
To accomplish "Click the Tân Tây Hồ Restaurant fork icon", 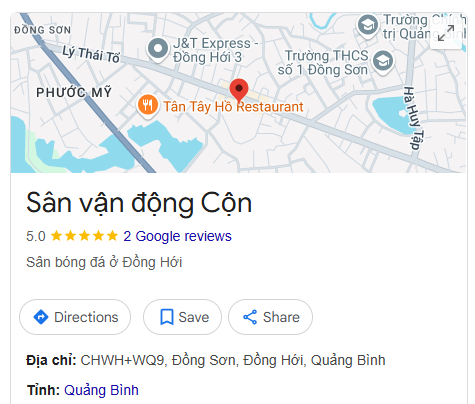I will (148, 105).
